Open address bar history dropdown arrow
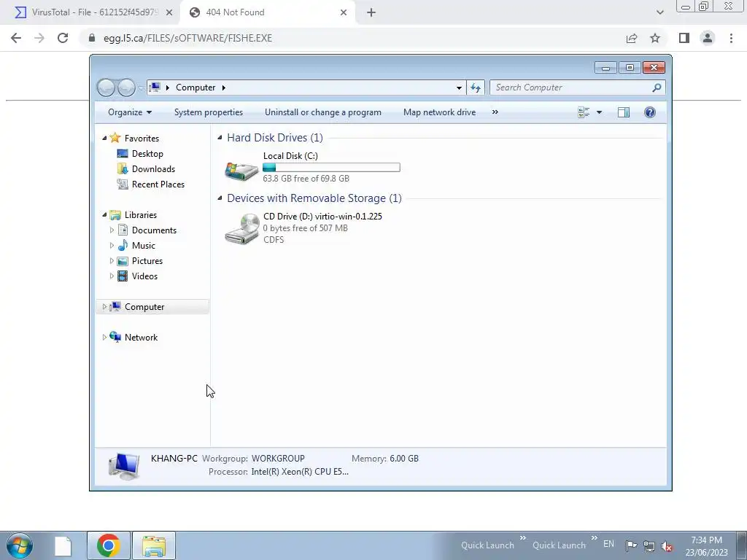 (459, 87)
